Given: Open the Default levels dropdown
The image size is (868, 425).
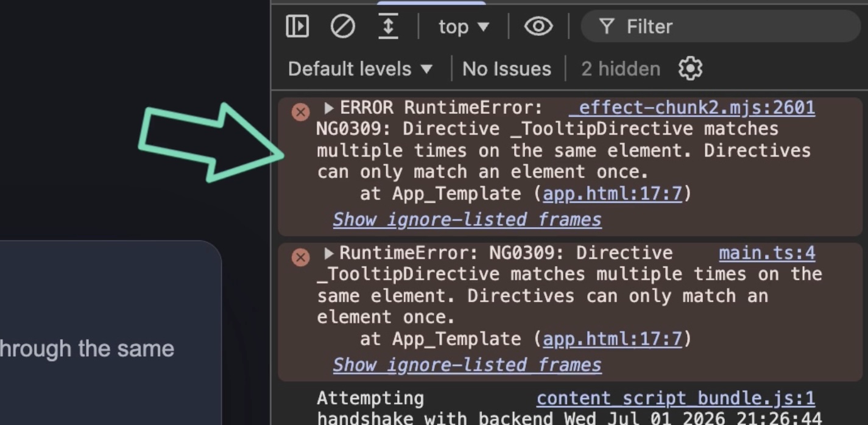Looking at the screenshot, I should (x=361, y=69).
